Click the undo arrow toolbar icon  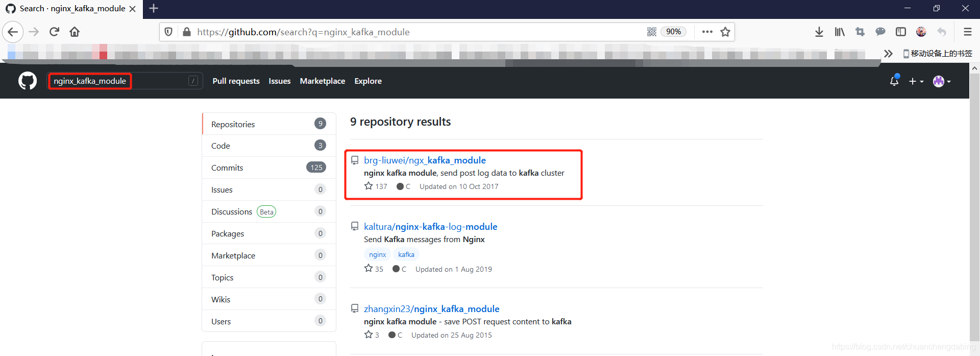pos(942,32)
